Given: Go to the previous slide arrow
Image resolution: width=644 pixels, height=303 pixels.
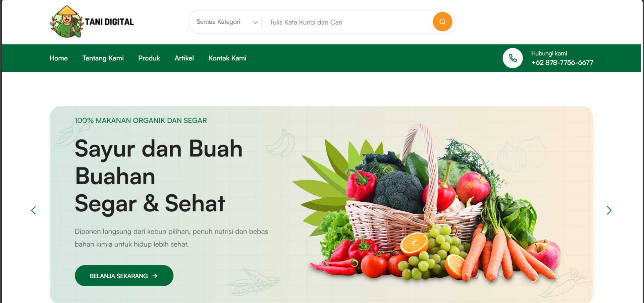Looking at the screenshot, I should 34,210.
